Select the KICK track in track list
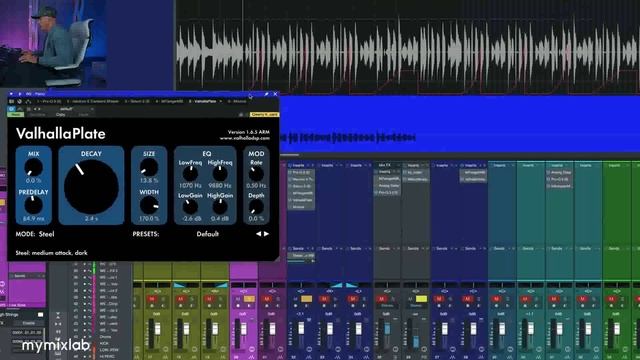This screenshot has width=640, height=360. [x=104, y=343]
